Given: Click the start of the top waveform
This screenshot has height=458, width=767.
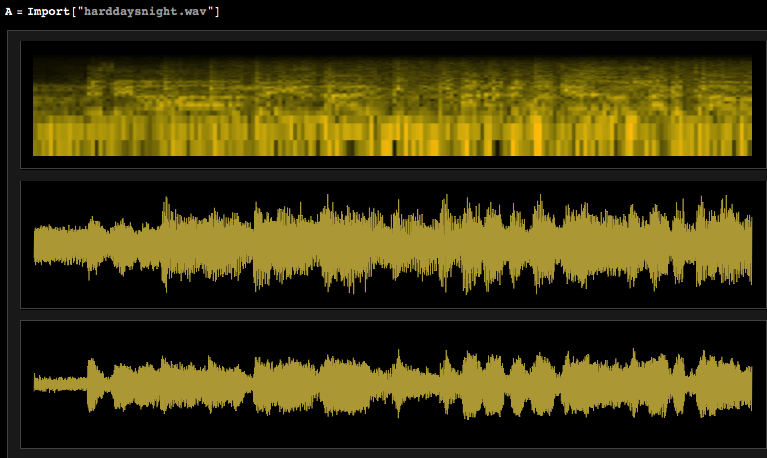Looking at the screenshot, I should [x=38, y=245].
